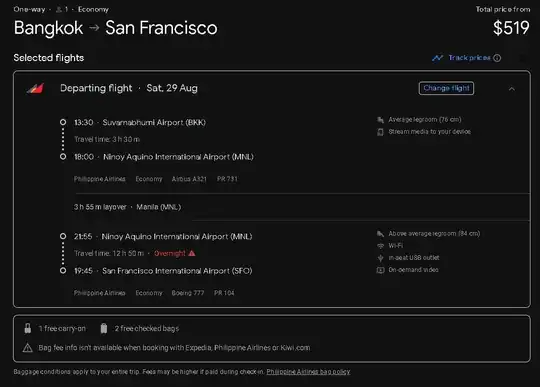Viewport: 540px width, 387px height.
Task: Click the 3 h 55 m layover Manila text
Action: (127, 207)
